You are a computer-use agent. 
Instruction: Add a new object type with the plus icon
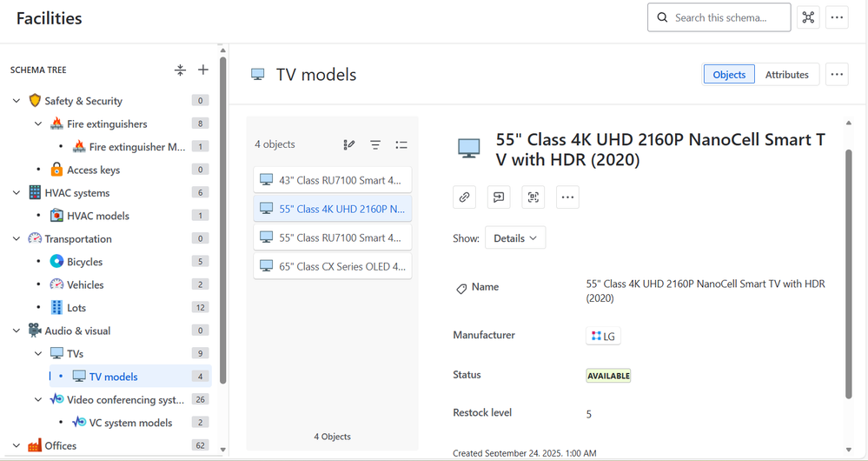[x=203, y=70]
